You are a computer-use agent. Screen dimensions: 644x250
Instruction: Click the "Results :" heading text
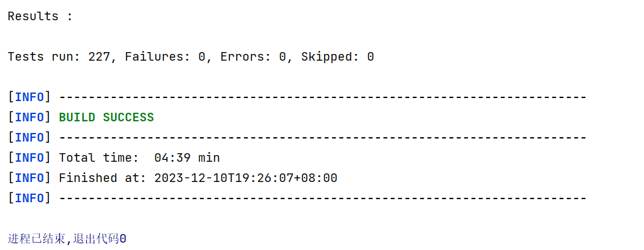(40, 17)
